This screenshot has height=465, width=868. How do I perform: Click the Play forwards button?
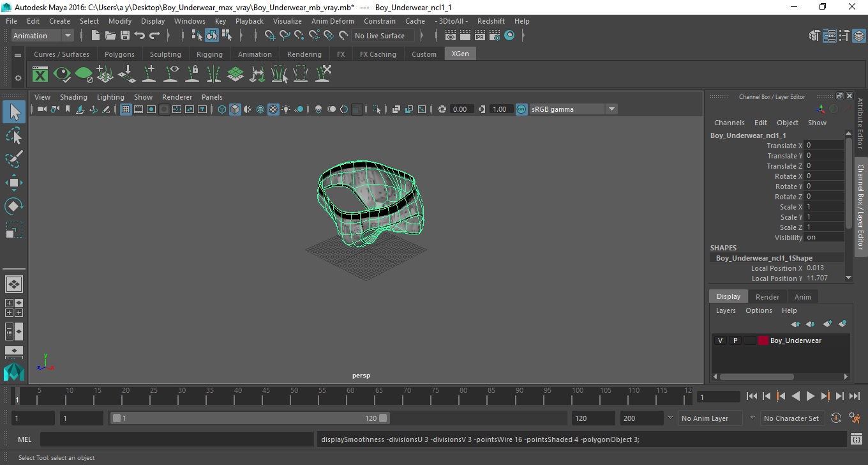point(810,397)
